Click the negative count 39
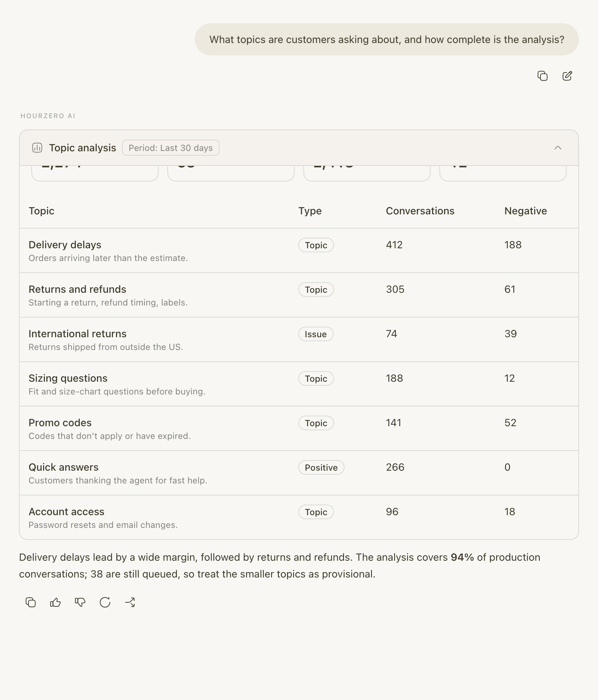The image size is (598, 700). tap(510, 334)
